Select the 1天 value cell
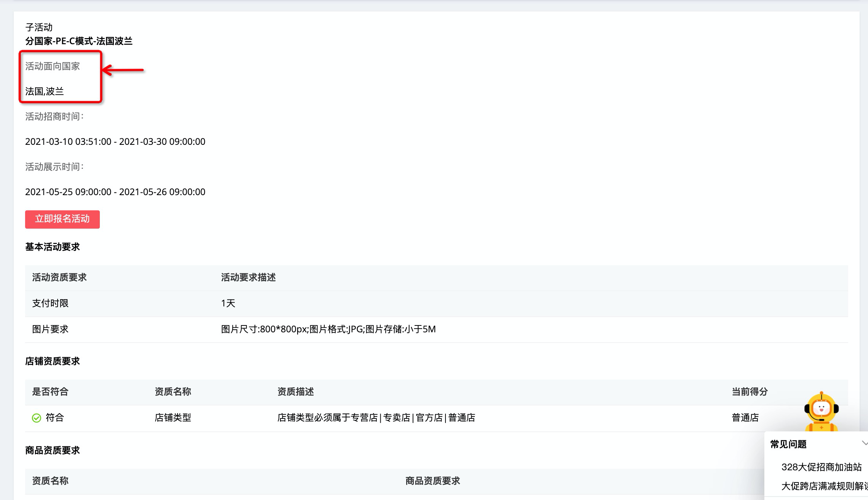The width and height of the screenshot is (868, 500). click(x=228, y=303)
